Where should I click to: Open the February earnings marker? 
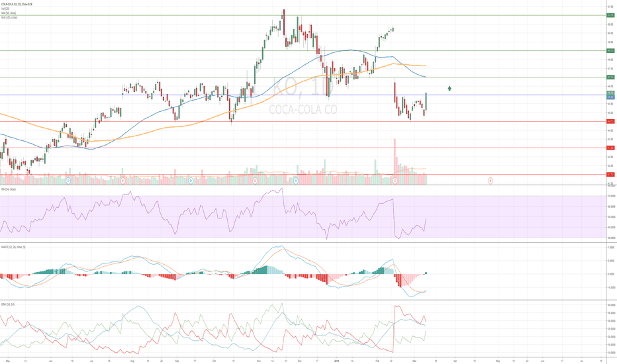395,181
